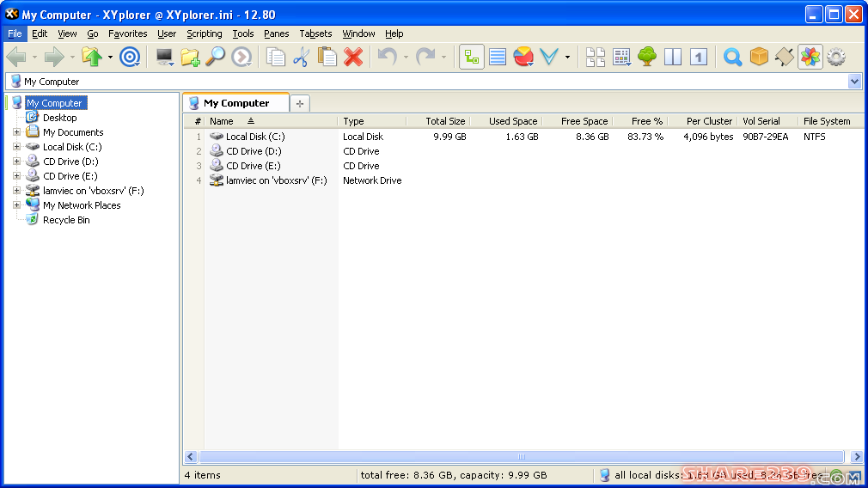Expand CD Drive (D:) tree node

point(16,162)
